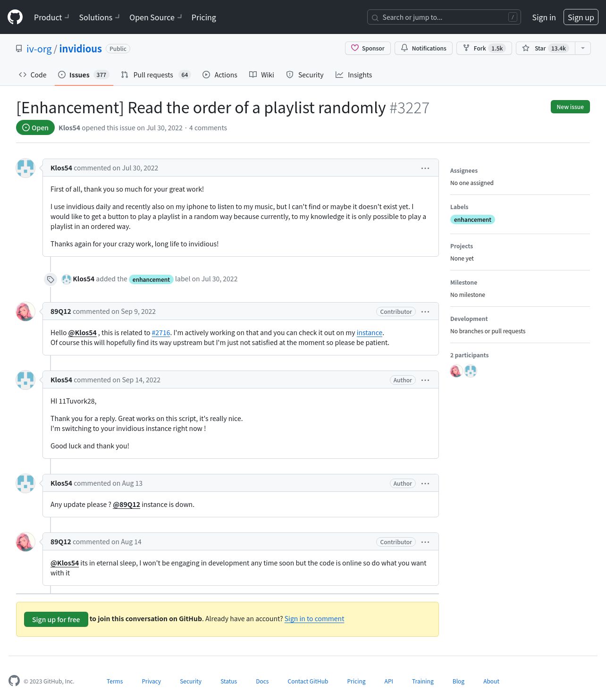Click the New issue button
Screen dimensions: 606x700
pos(570,107)
